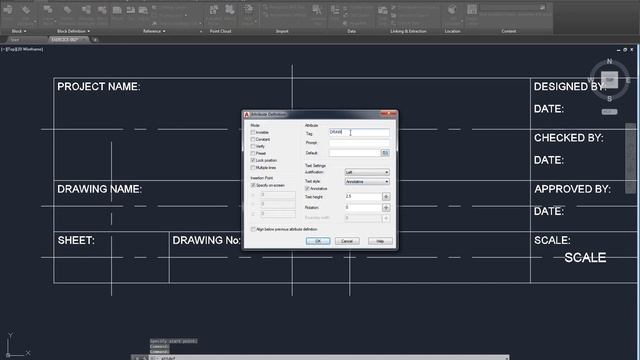Cancel the Attribute Definition dialog
Image resolution: width=640 pixels, height=360 pixels.
347,241
